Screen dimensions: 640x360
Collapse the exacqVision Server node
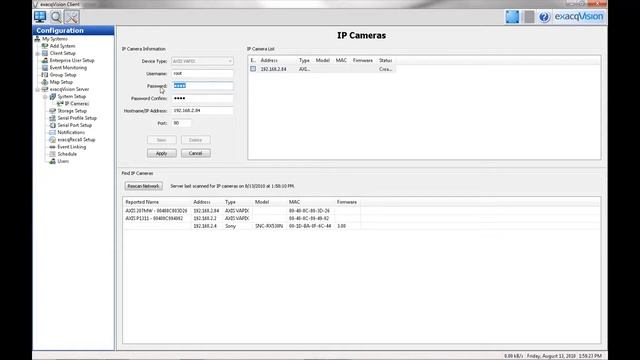coord(38,89)
